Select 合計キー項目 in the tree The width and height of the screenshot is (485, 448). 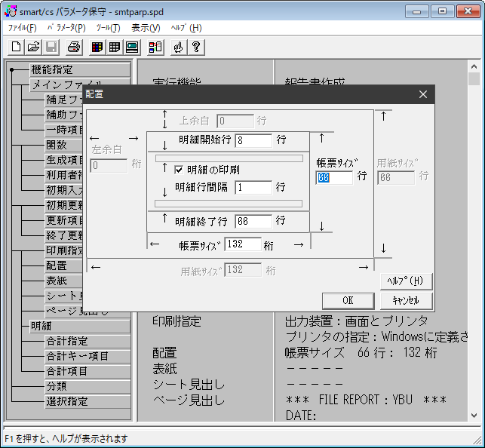pos(78,356)
